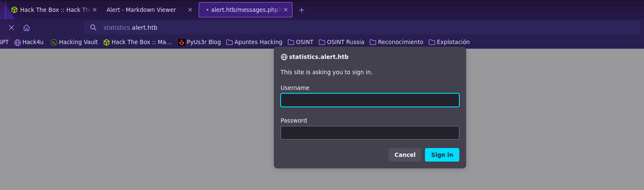Viewport: 644px width, 190px height.
Task: Expand the Apuntes Hacking bookmark folder
Action: (x=254, y=42)
